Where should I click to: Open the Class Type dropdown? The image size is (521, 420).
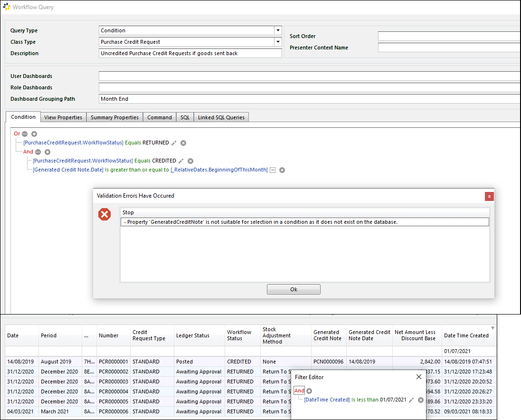[x=278, y=42]
